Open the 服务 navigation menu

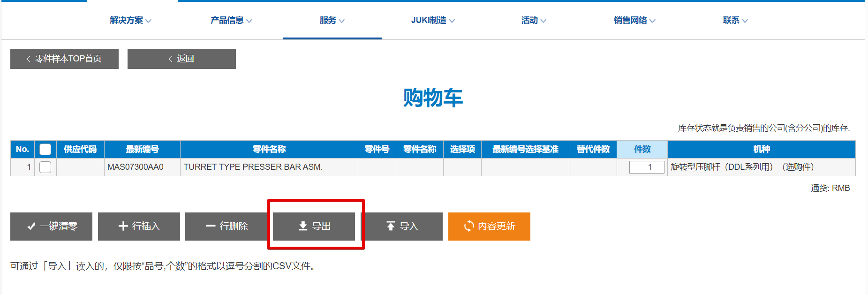[332, 20]
